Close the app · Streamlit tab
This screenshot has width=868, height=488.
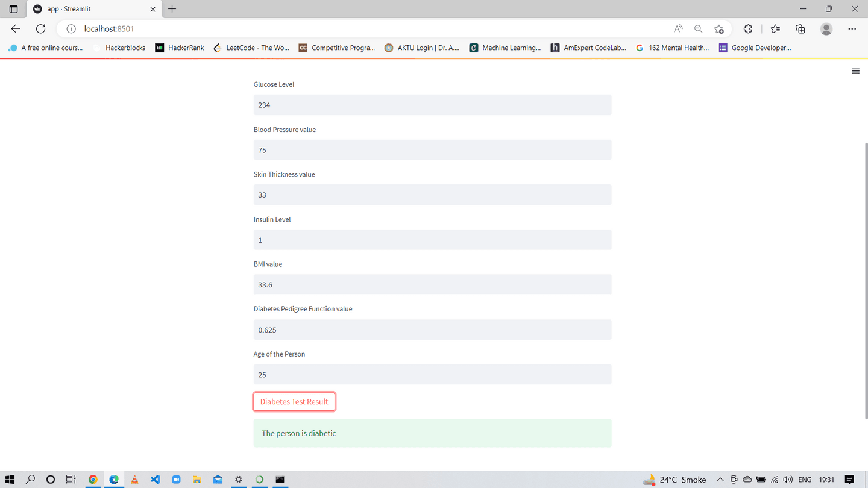point(153,9)
